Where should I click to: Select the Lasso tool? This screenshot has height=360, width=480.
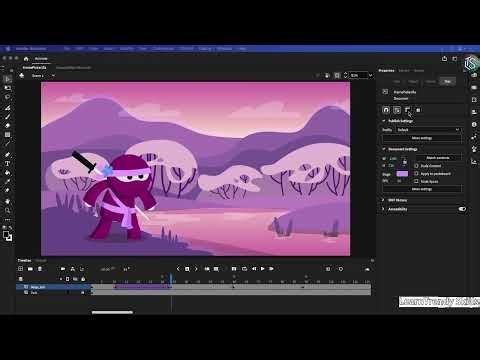[7, 97]
